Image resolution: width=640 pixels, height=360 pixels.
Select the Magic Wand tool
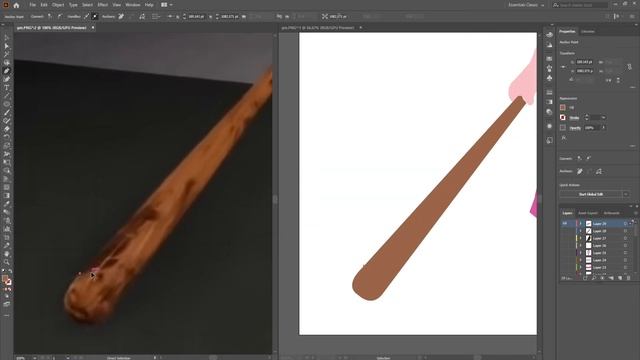[x=7, y=54]
